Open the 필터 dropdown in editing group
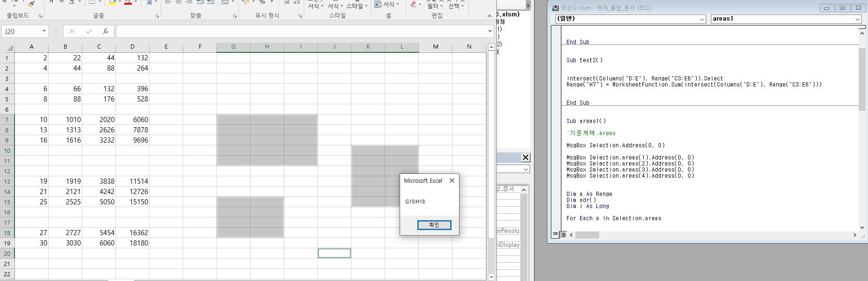The image size is (868, 281). [x=435, y=7]
